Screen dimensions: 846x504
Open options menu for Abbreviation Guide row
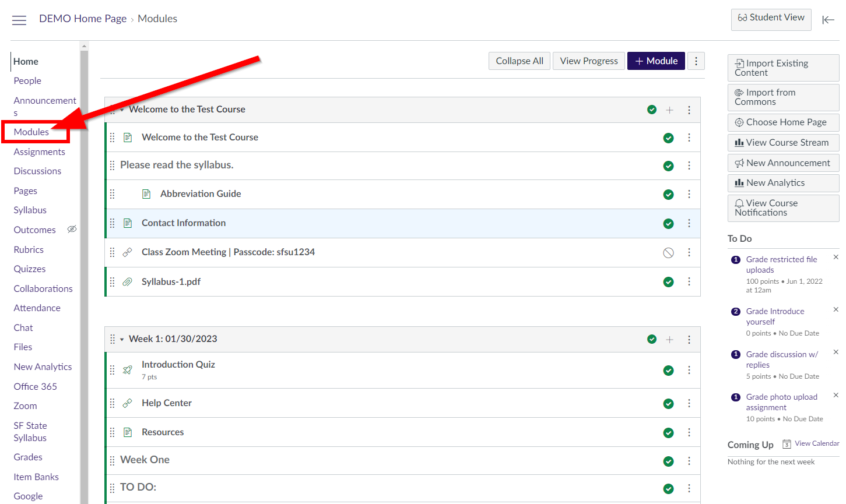(689, 194)
